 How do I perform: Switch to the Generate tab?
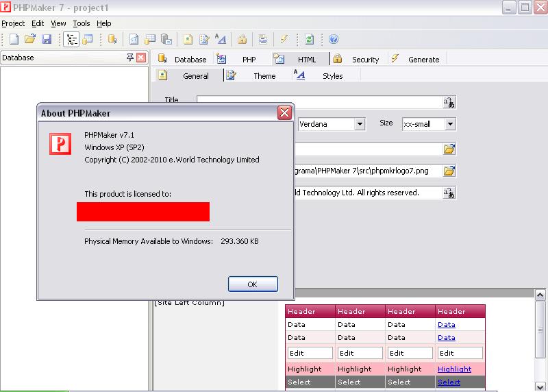coord(416,59)
